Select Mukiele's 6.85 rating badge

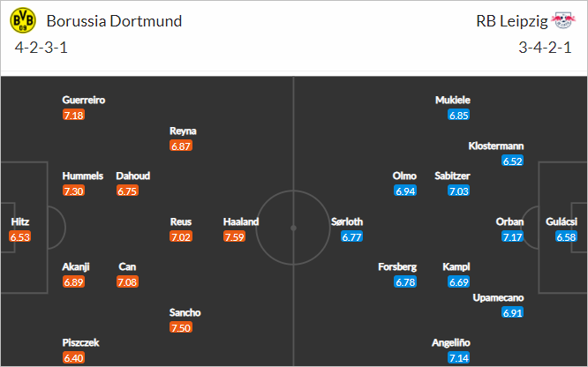(x=458, y=115)
